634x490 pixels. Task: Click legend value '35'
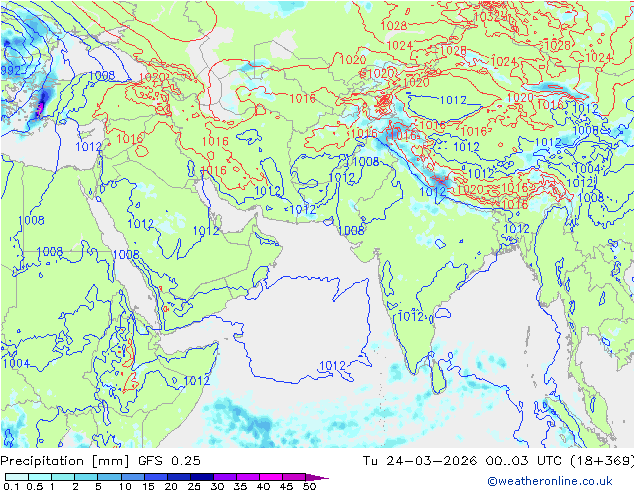tap(240, 486)
